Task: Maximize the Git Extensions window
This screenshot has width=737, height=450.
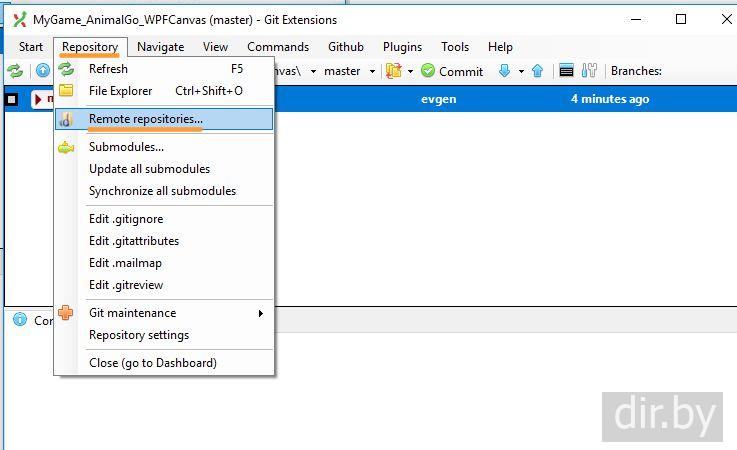Action: point(681,19)
